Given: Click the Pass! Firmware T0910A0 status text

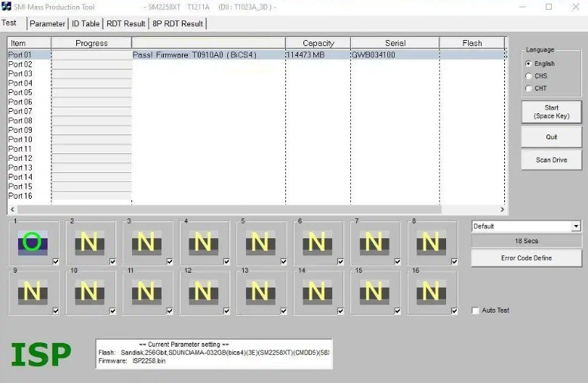Looking at the screenshot, I should tap(195, 54).
